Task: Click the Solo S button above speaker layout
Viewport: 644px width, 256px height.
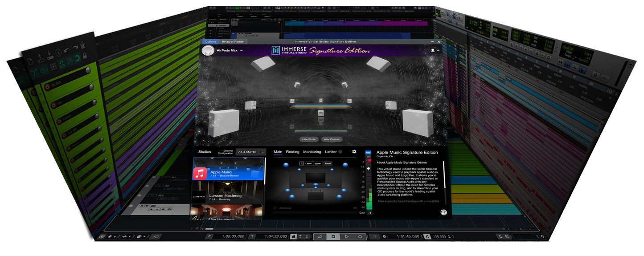Action: click(301, 163)
